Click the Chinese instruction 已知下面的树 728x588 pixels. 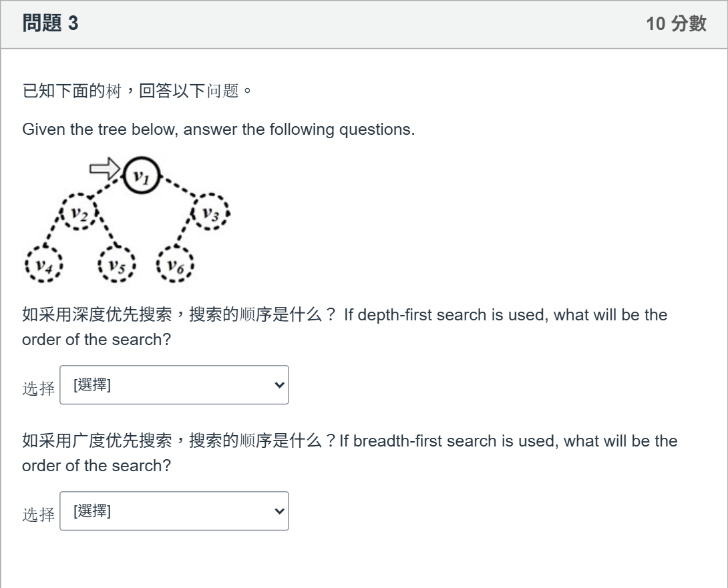(x=71, y=91)
